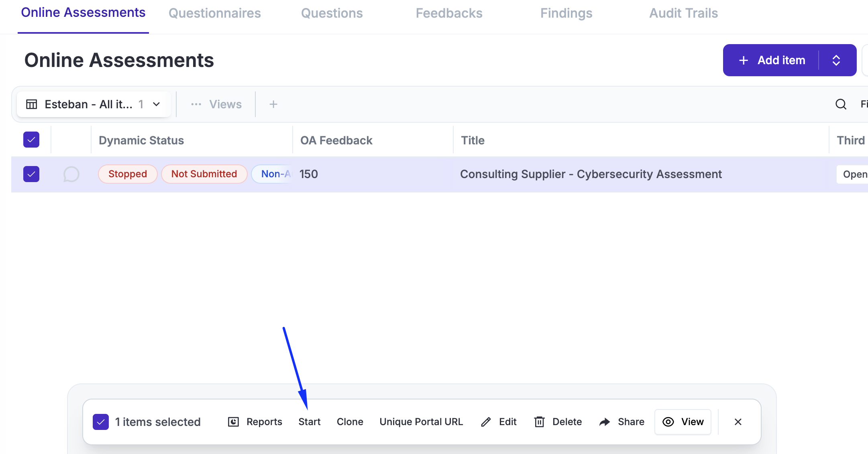
Task: Open the row comment bubble icon
Action: pos(71,174)
